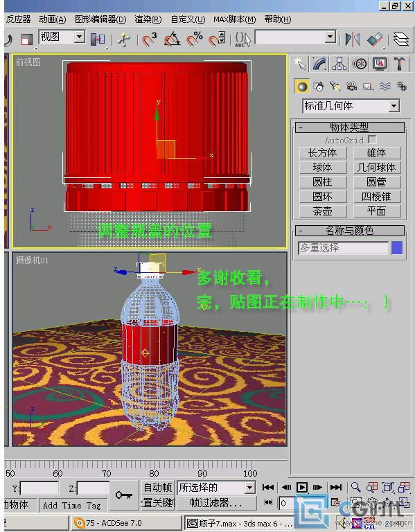The image size is (415, 532).
Task: Click the 圆管 button
Action: point(377,182)
